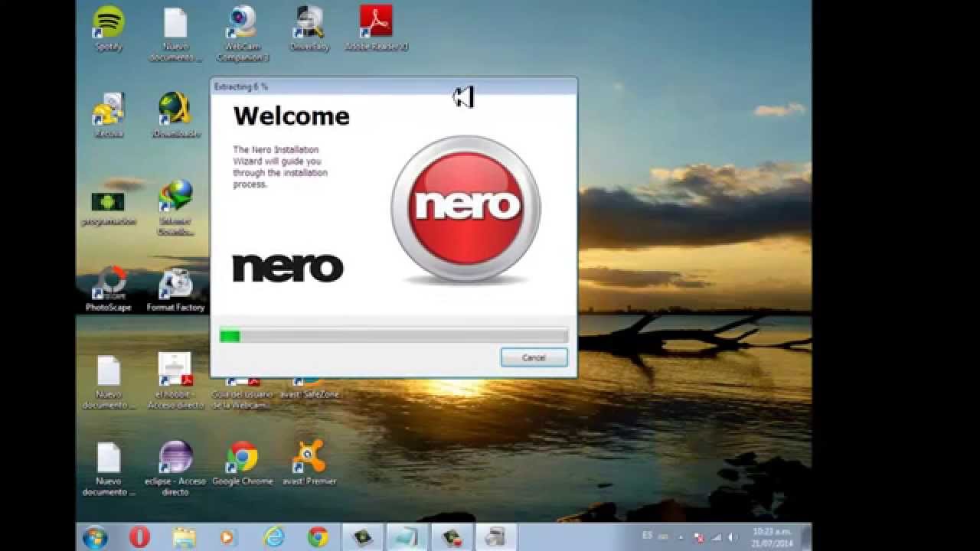Show hidden system tray icons
Viewport: 980px width, 551px height.
pyautogui.click(x=681, y=537)
